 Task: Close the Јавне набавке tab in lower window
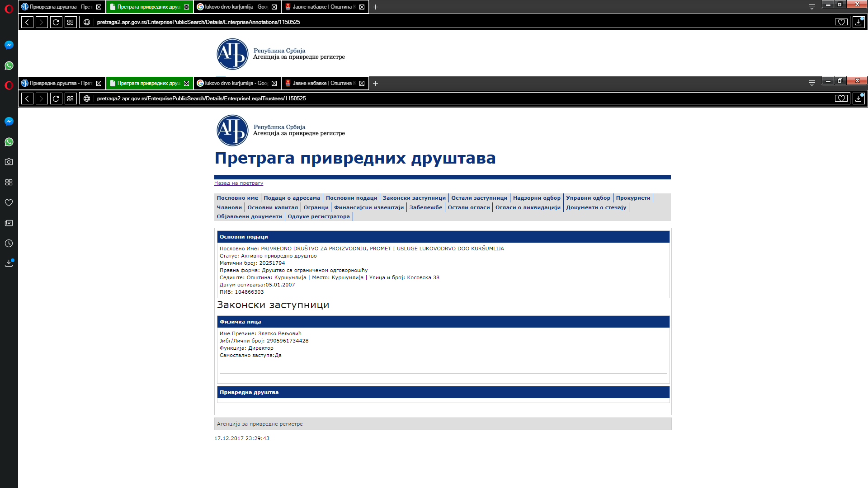[362, 83]
